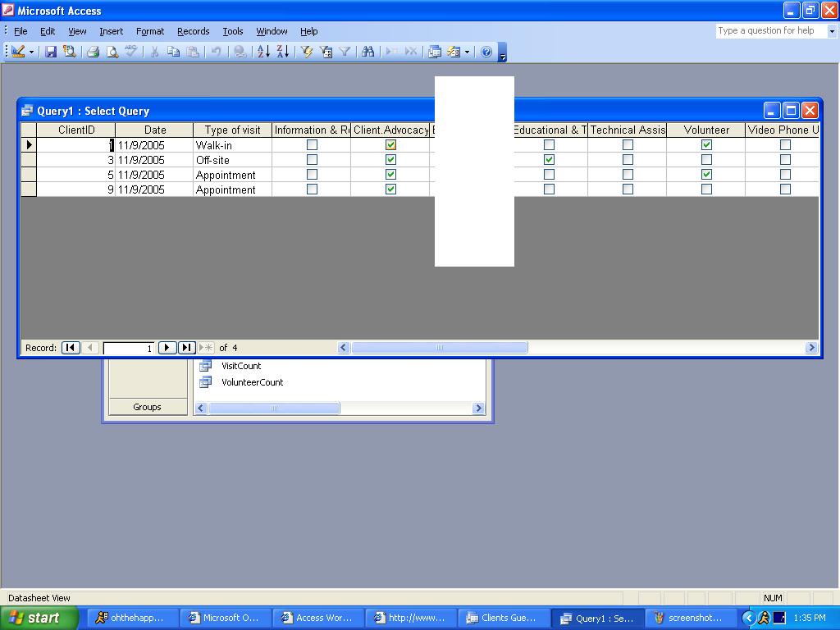Click the Copy icon
This screenshot has width=840, height=630.
pyautogui.click(x=173, y=52)
